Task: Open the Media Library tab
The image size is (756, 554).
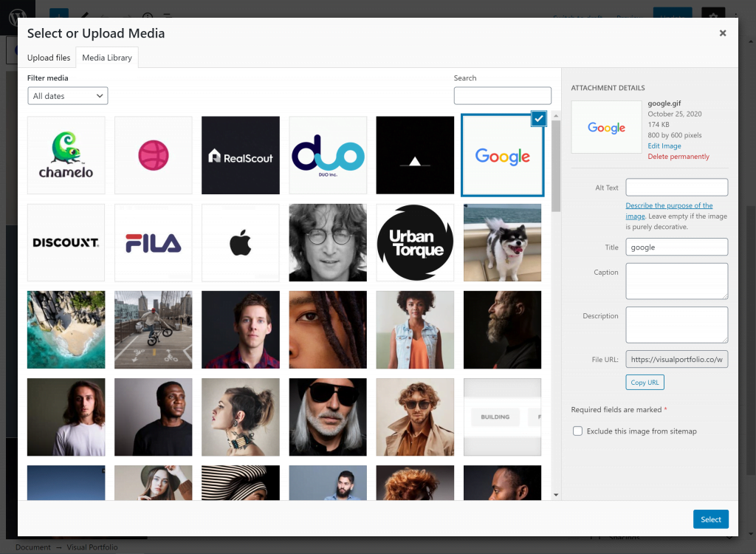Action: click(107, 58)
